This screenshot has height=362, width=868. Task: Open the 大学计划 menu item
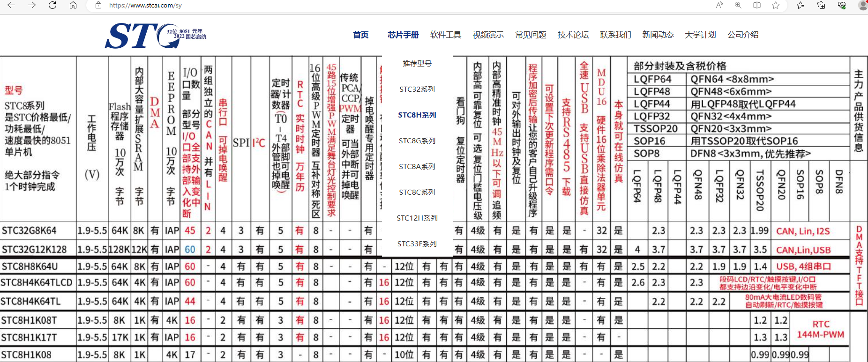(x=700, y=35)
